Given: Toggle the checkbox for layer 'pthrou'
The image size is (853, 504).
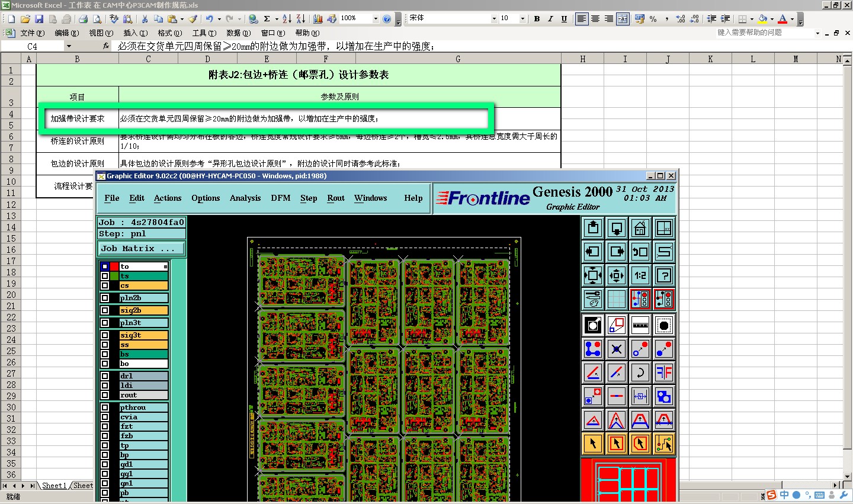Looking at the screenshot, I should (x=105, y=407).
